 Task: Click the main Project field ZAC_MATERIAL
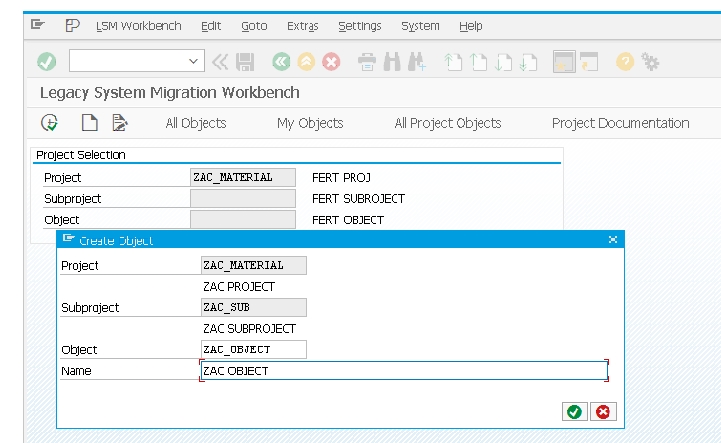click(x=243, y=177)
